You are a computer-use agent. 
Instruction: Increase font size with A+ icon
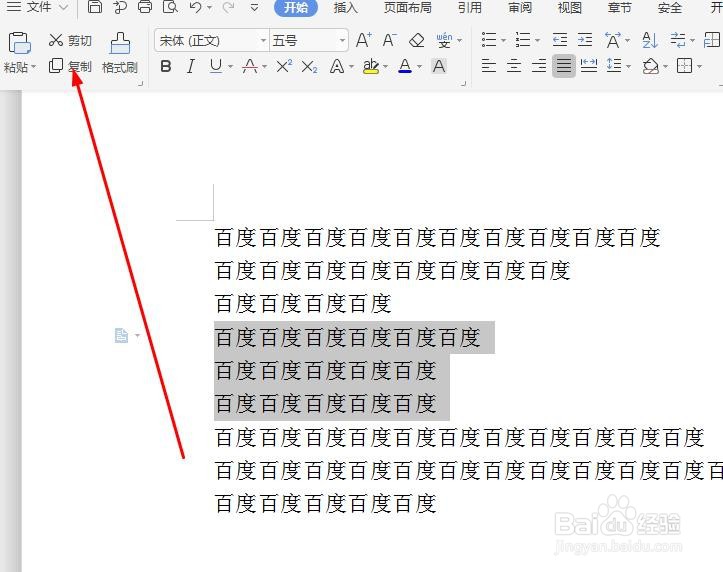click(363, 41)
